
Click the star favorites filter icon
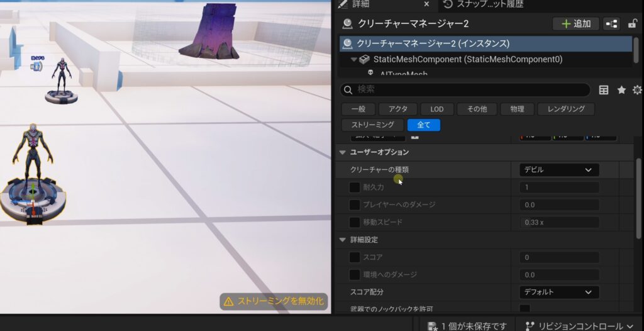(x=621, y=90)
